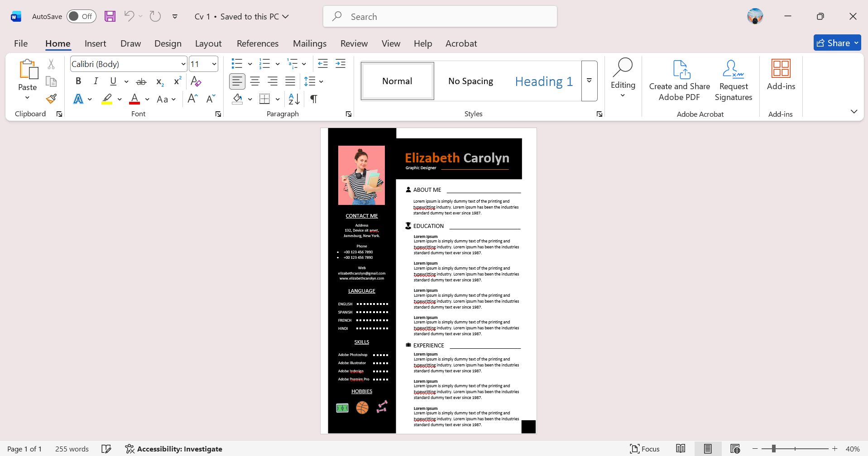This screenshot has height=456, width=868.
Task: Apply bold formatting to text
Action: pos(78,81)
